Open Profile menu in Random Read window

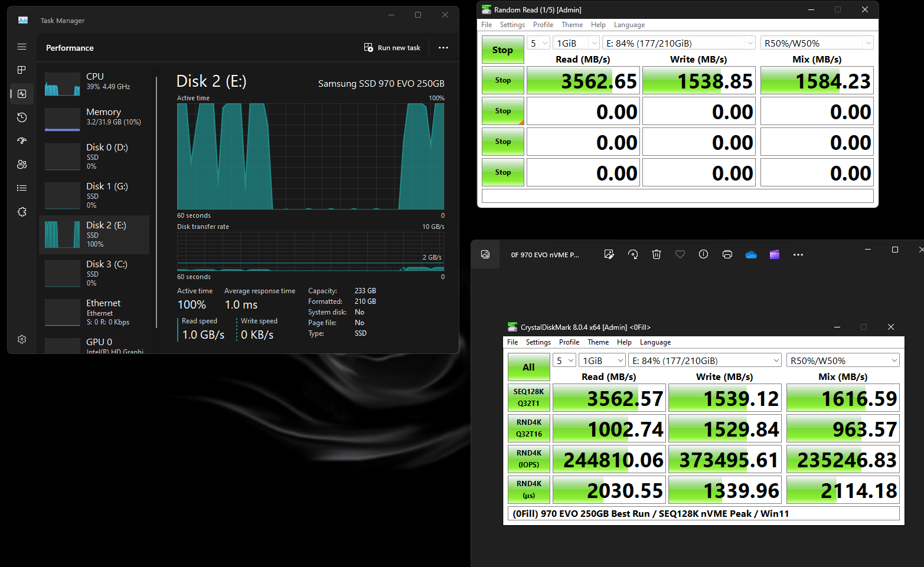[x=543, y=25]
